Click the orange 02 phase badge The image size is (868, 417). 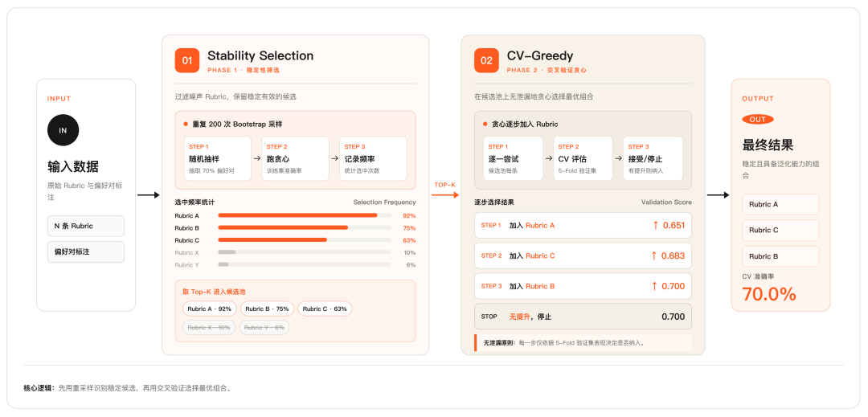point(486,60)
